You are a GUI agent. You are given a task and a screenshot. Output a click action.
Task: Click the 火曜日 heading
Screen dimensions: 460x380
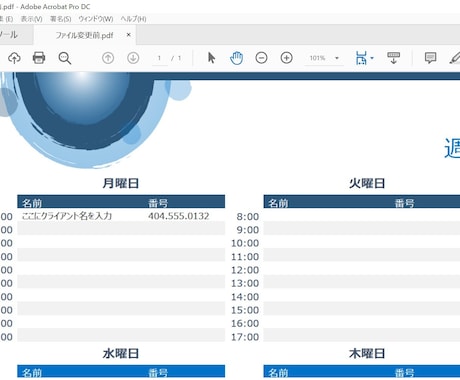(x=367, y=183)
